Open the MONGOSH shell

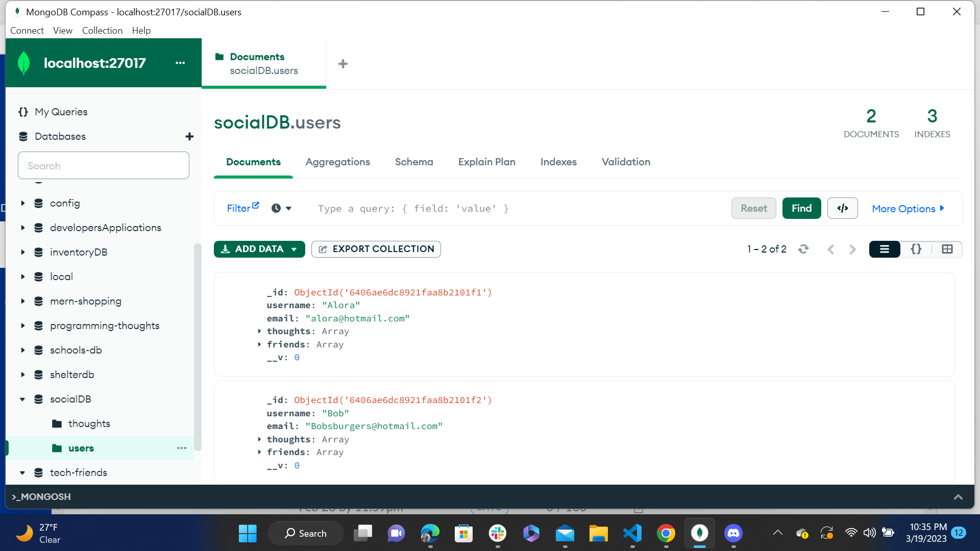pyautogui.click(x=40, y=496)
